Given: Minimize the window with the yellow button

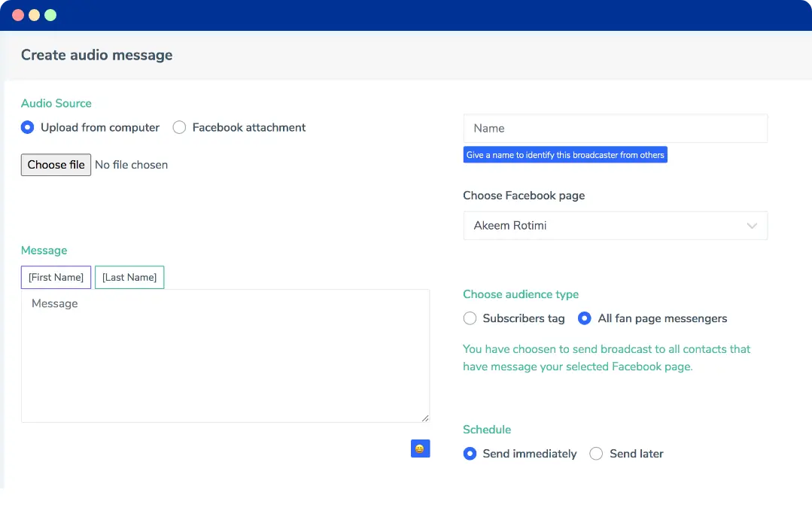Looking at the screenshot, I should tap(34, 15).
